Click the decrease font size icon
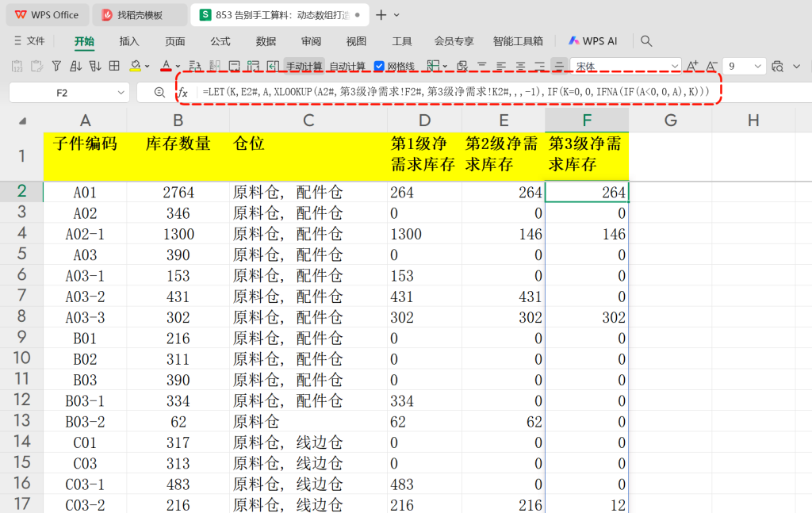 tap(711, 66)
